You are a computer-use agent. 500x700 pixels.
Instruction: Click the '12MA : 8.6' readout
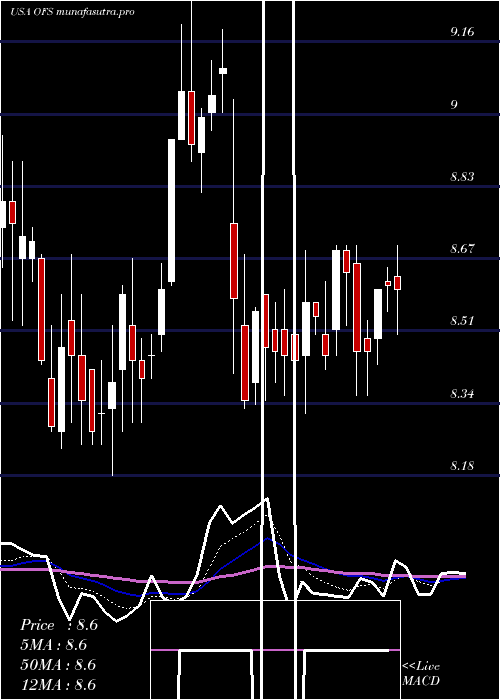click(58, 684)
